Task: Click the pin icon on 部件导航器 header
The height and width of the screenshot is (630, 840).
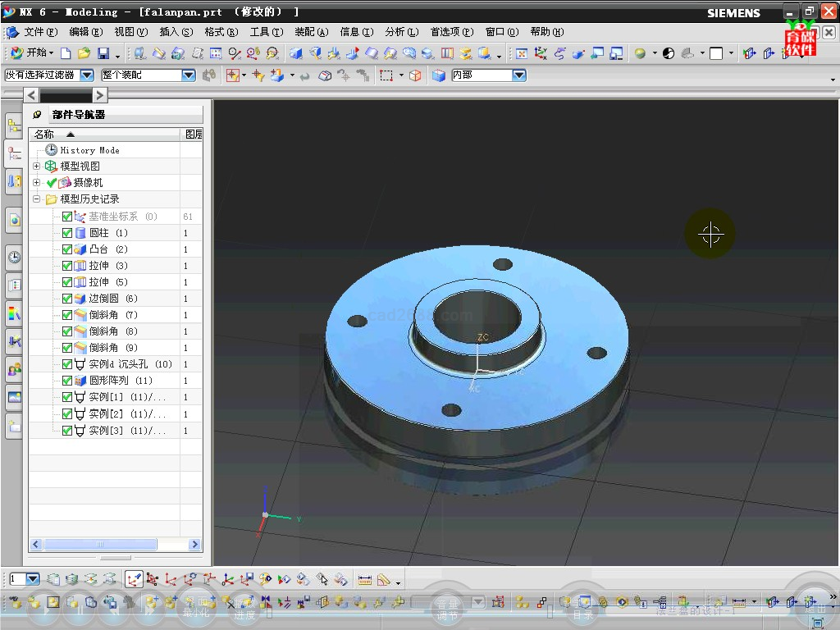Action: click(x=37, y=115)
